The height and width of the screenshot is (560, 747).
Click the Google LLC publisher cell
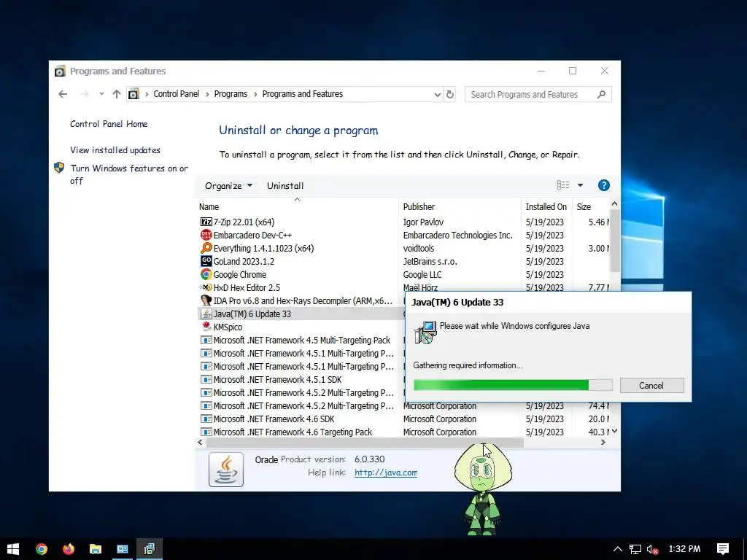pyautogui.click(x=422, y=274)
